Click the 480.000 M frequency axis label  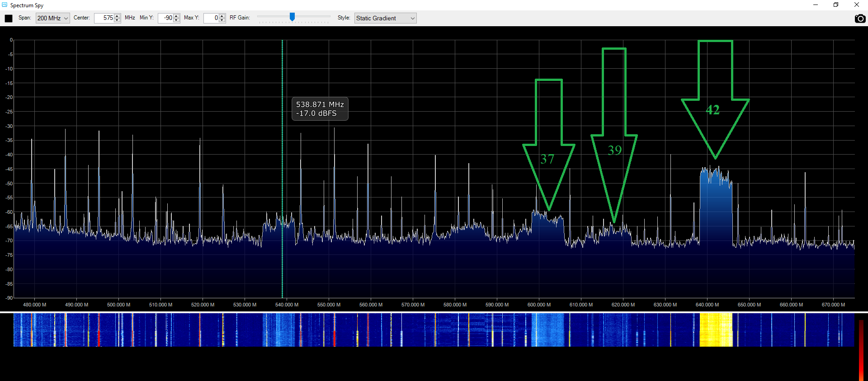35,305
